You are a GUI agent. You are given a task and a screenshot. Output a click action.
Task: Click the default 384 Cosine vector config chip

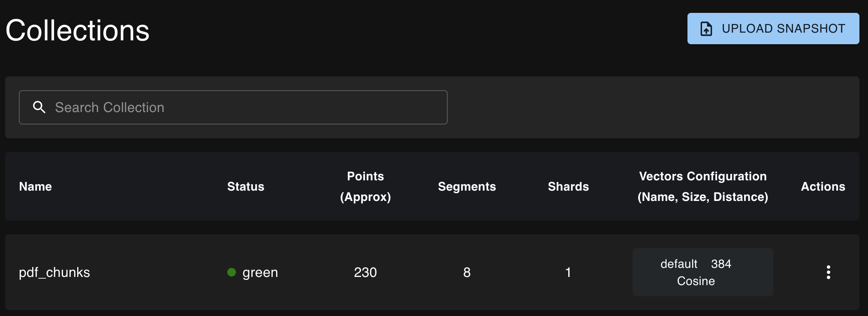point(702,272)
